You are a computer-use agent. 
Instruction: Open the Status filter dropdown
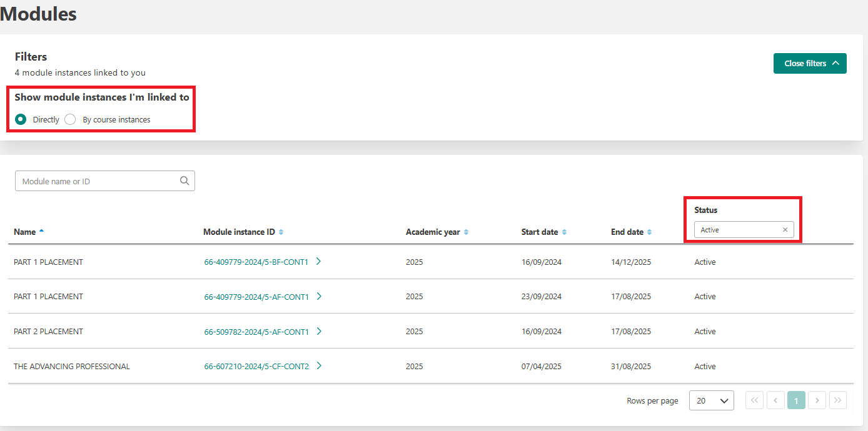744,230
